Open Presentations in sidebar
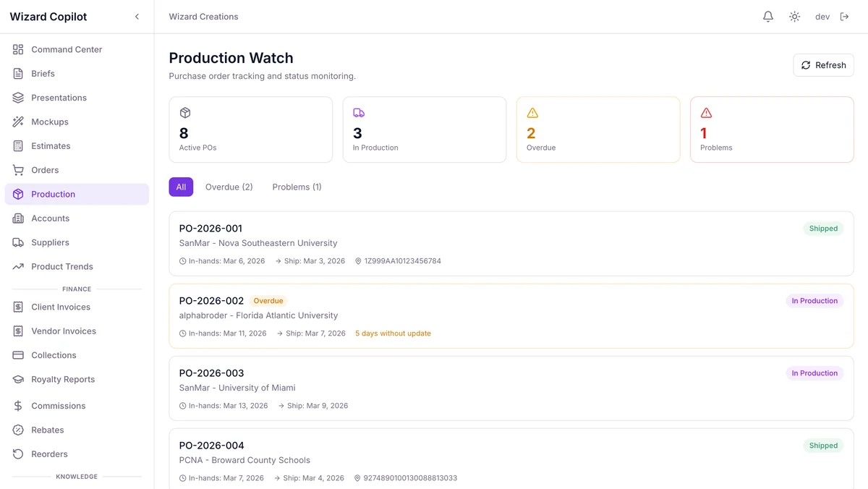This screenshot has height=489, width=868. 77,98
